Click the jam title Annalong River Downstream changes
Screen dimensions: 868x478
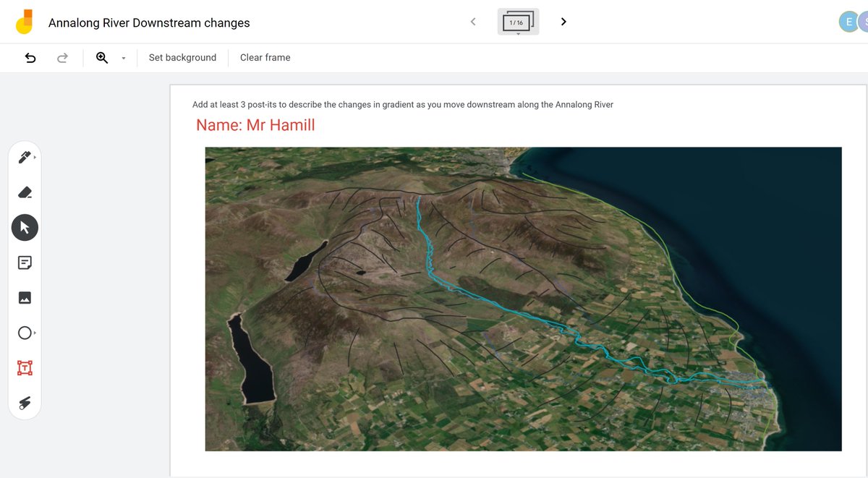coord(149,23)
